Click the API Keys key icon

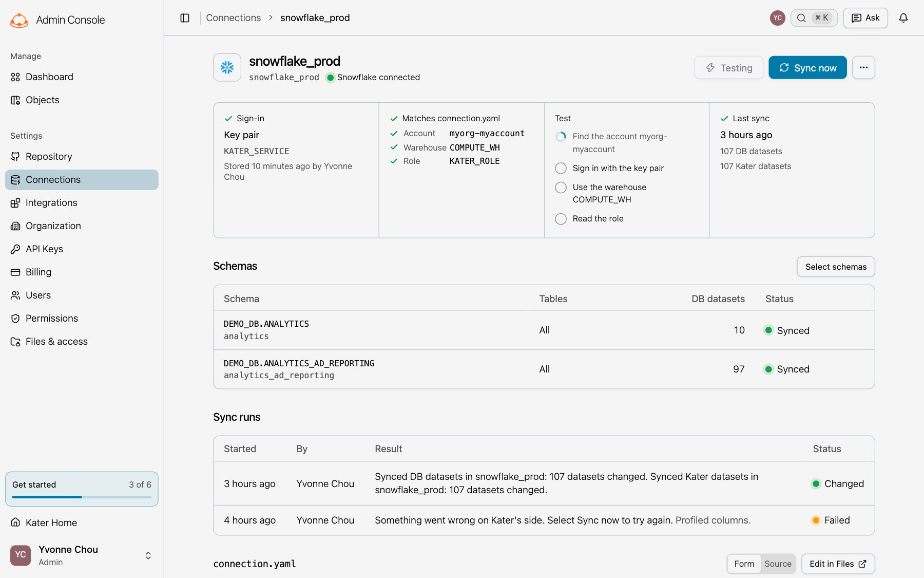click(x=15, y=249)
